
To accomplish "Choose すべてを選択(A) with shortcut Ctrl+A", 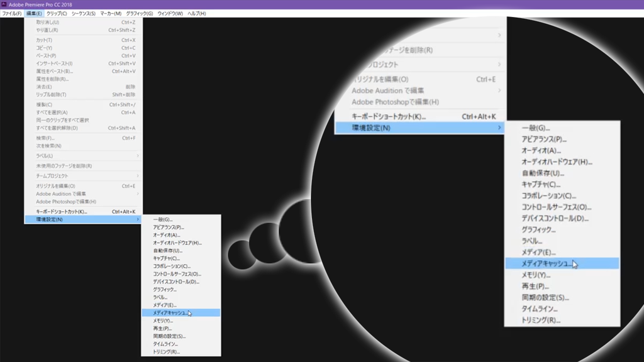I will [84, 112].
